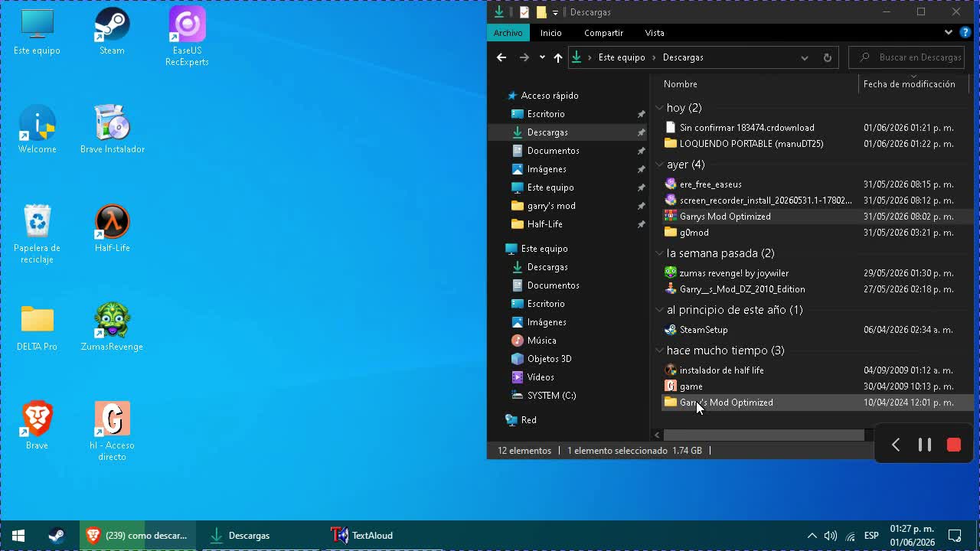Viewport: 980px width, 551px height.
Task: Select the DELTA Pro folder icon
Action: [x=37, y=328]
